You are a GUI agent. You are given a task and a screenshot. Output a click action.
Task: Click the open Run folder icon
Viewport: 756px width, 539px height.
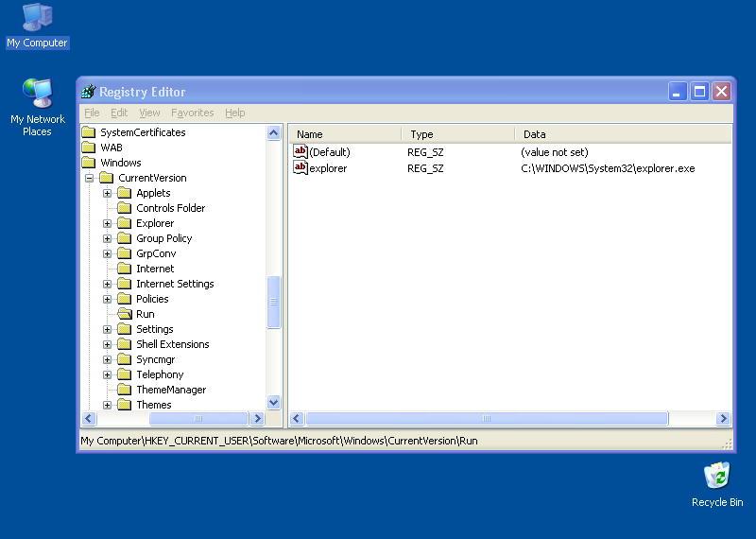tap(125, 314)
